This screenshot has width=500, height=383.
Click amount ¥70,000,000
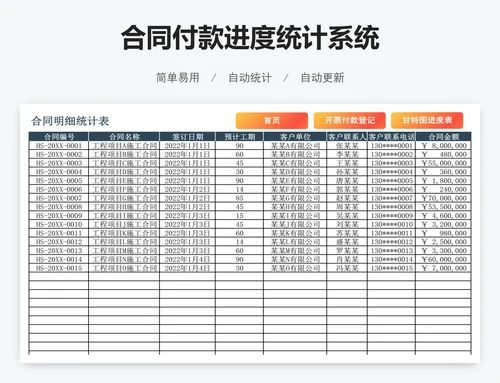coord(444,198)
